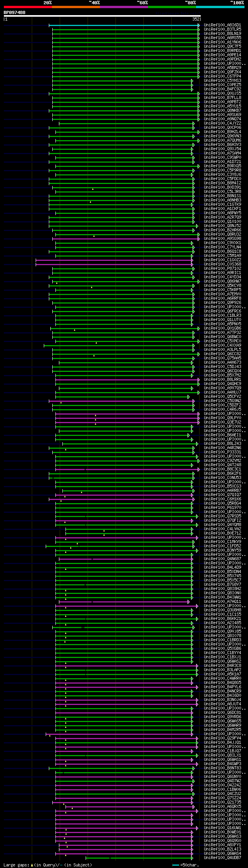The image size is (248, 868).
Task: Open hit label UniRef100_C1FD52
Action: [x=222, y=546]
